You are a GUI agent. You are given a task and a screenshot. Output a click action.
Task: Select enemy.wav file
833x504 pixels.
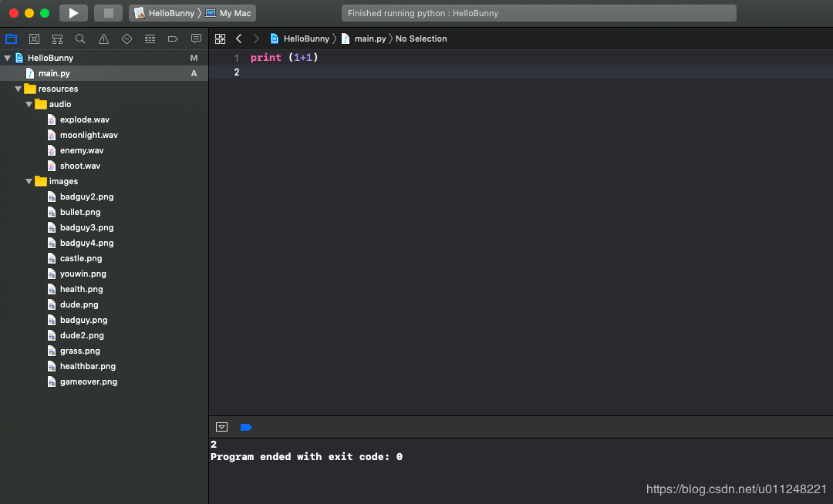click(104, 150)
